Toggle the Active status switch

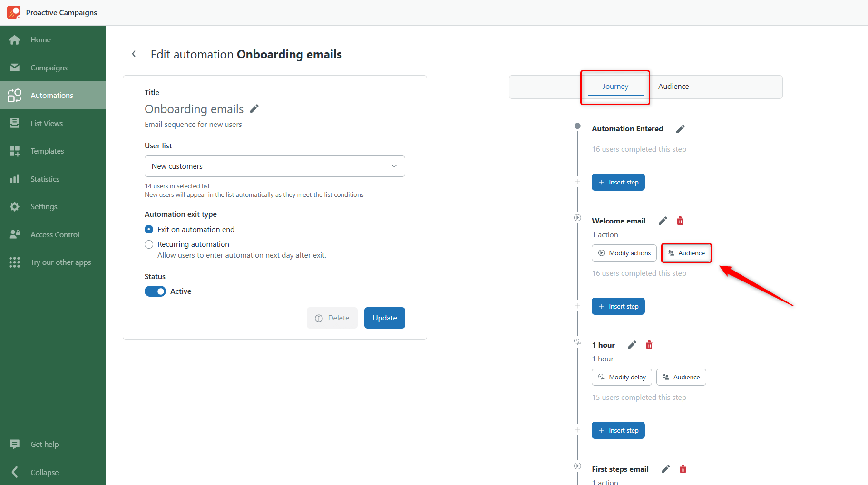(155, 291)
